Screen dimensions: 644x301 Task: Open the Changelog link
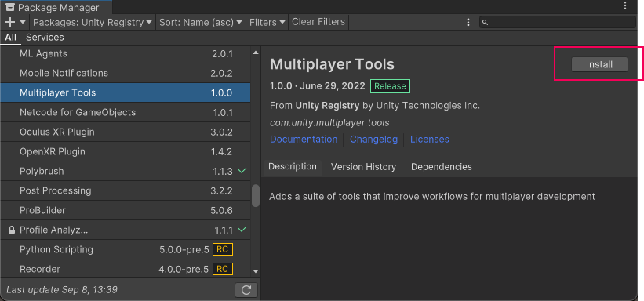[x=373, y=140]
